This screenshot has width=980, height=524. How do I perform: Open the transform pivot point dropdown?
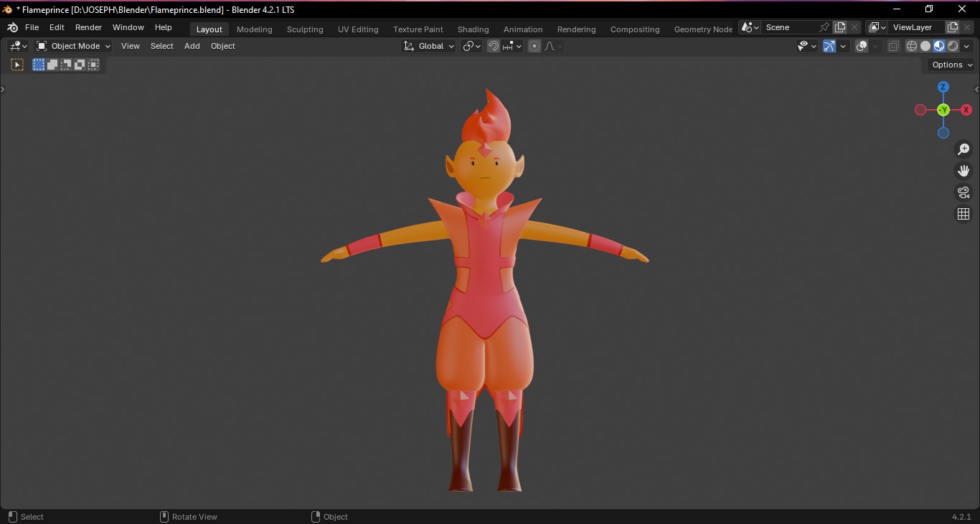click(471, 46)
